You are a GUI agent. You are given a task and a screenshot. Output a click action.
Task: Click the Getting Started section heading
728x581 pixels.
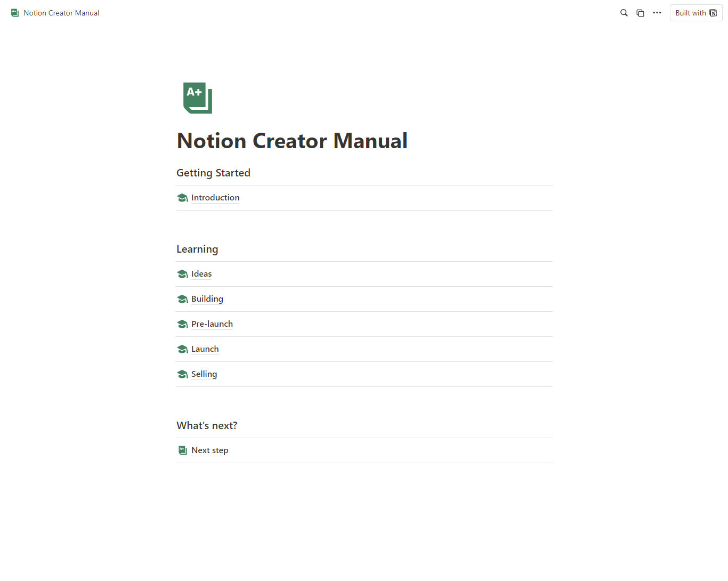click(x=213, y=173)
